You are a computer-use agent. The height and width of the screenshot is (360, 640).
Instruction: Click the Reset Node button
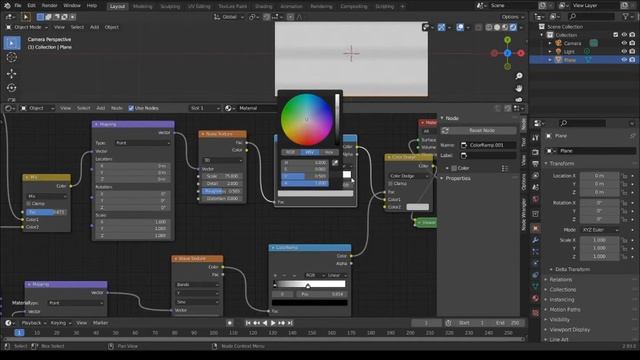click(x=478, y=131)
